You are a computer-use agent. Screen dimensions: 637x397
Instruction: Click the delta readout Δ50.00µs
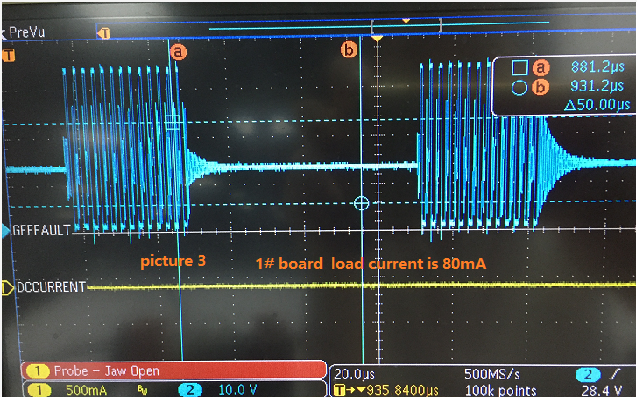tap(597, 105)
